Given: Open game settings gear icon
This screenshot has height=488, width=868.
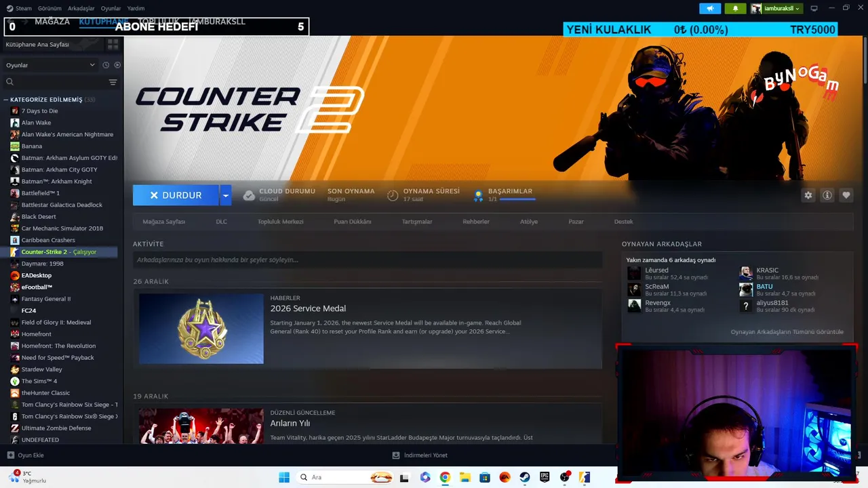Looking at the screenshot, I should click(x=808, y=195).
